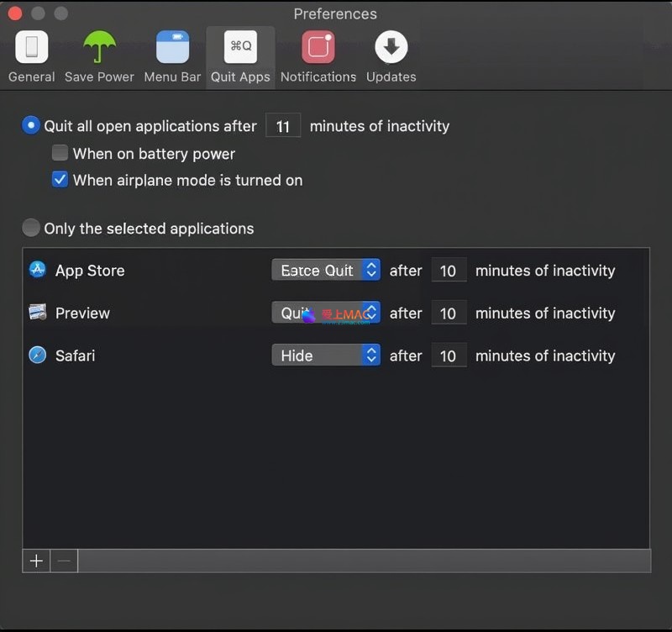Switch to the Save Power umbrella icon
This screenshot has width=672, height=632.
click(x=99, y=48)
